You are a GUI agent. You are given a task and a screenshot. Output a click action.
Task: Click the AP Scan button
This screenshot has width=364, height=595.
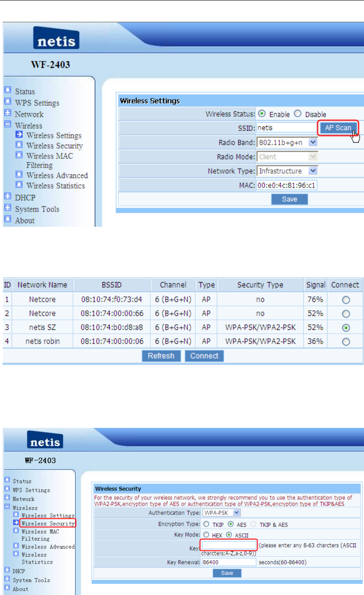point(338,128)
